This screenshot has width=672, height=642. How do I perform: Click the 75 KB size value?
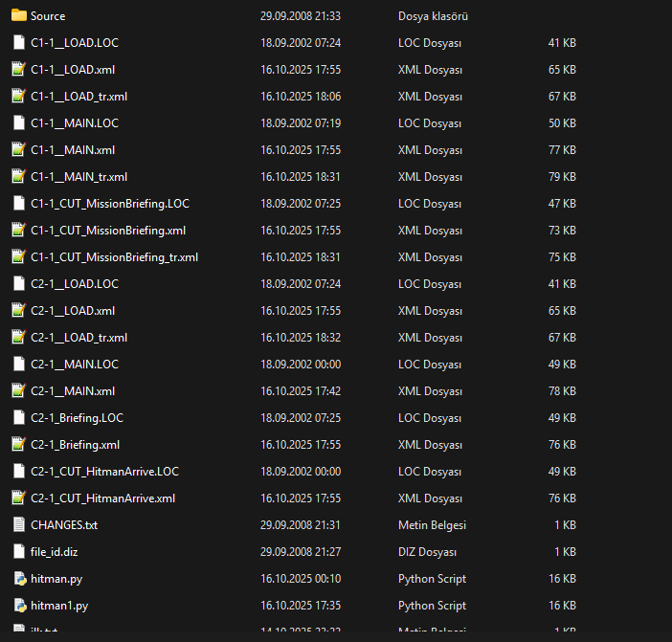562,257
